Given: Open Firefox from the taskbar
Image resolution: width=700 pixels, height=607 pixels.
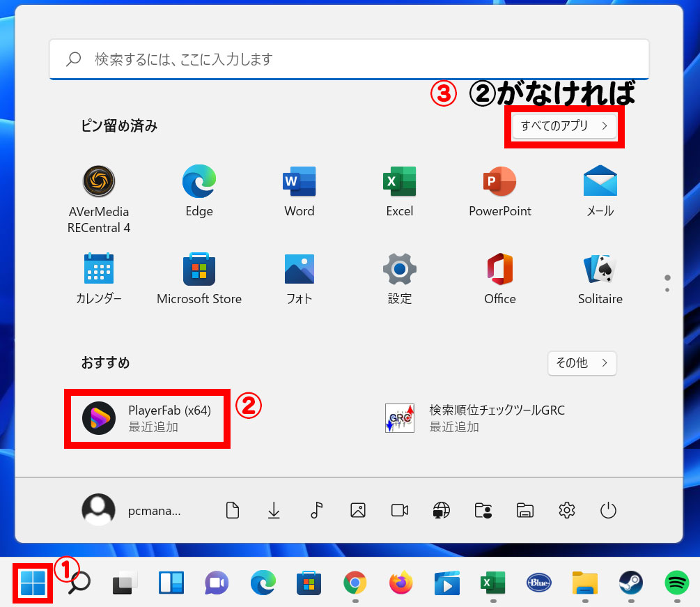Looking at the screenshot, I should click(x=401, y=583).
